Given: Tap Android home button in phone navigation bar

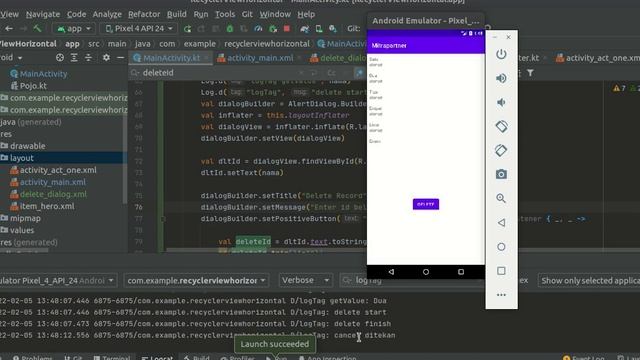Looking at the screenshot, I should pyautogui.click(x=426, y=272).
